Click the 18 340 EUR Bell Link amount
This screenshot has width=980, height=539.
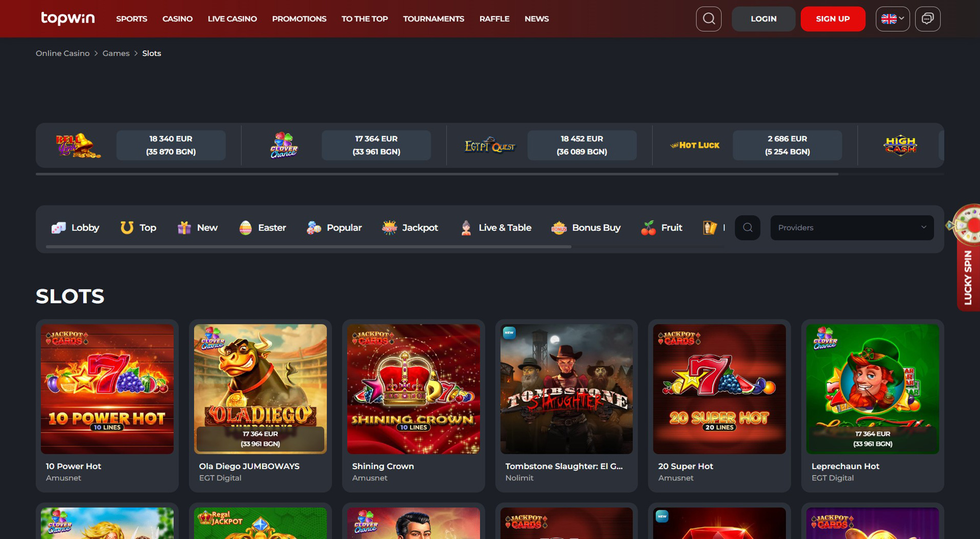point(171,145)
